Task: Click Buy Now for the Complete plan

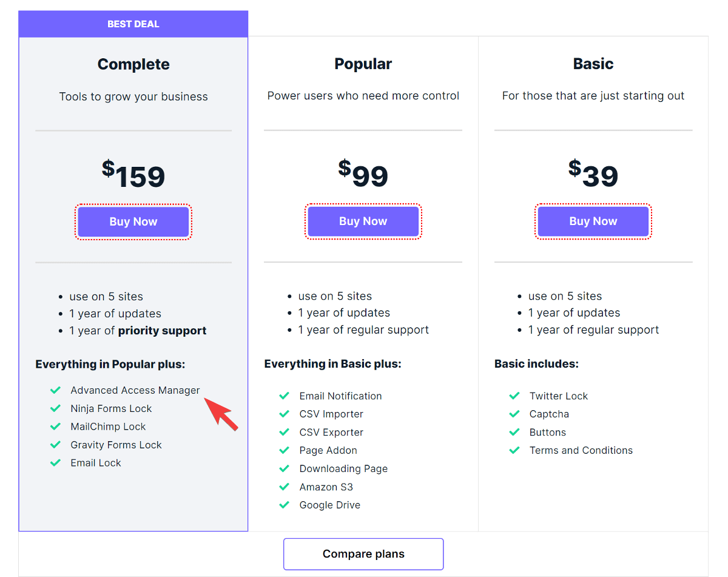Action: pos(133,221)
